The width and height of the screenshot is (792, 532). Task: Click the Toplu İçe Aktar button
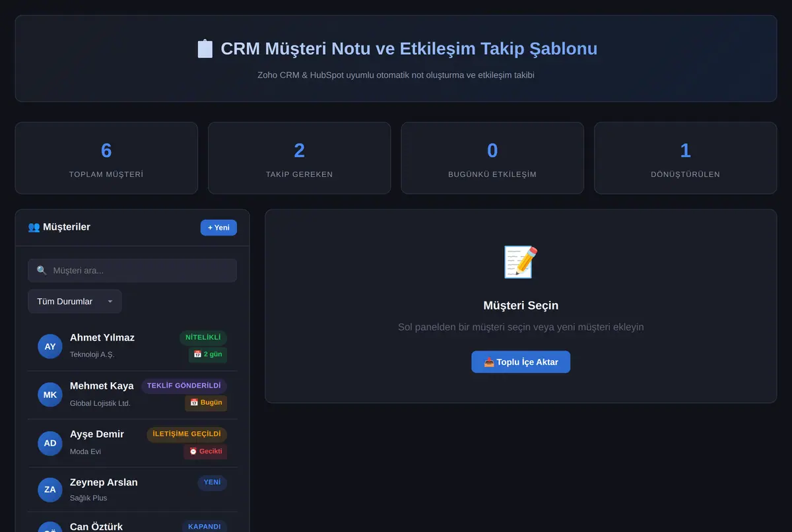(x=521, y=362)
